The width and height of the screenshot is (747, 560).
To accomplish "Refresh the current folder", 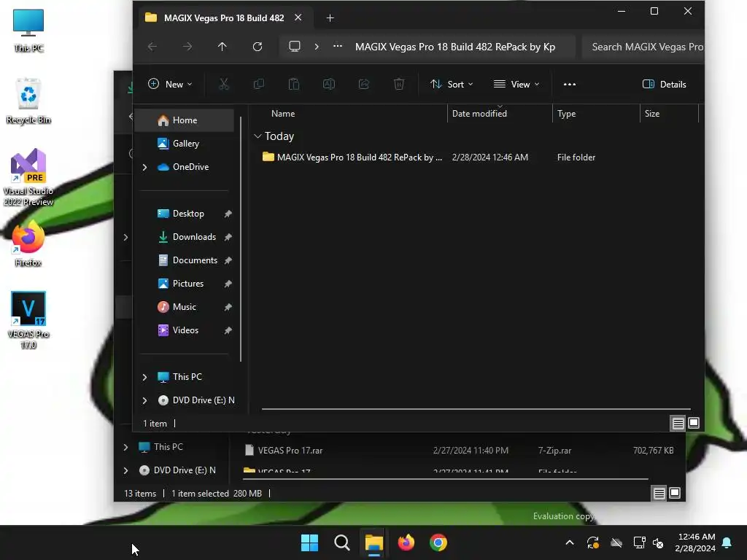I will pos(258,47).
